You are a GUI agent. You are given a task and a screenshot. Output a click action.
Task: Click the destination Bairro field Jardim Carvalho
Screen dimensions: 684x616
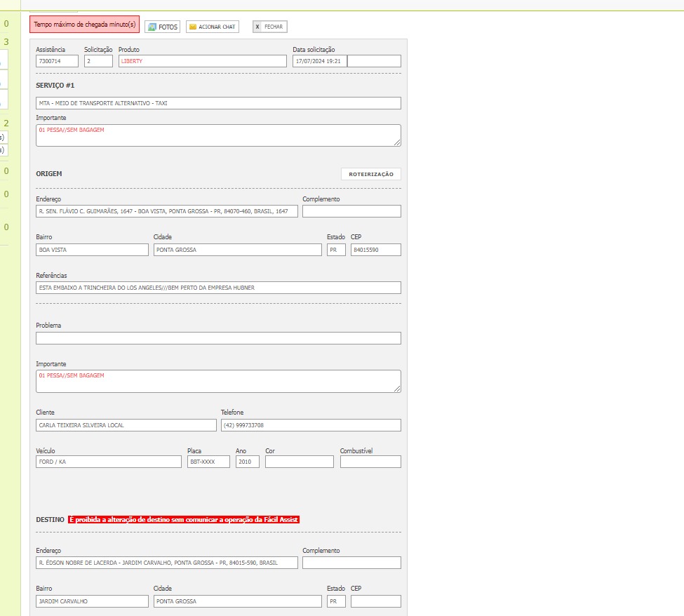point(92,601)
